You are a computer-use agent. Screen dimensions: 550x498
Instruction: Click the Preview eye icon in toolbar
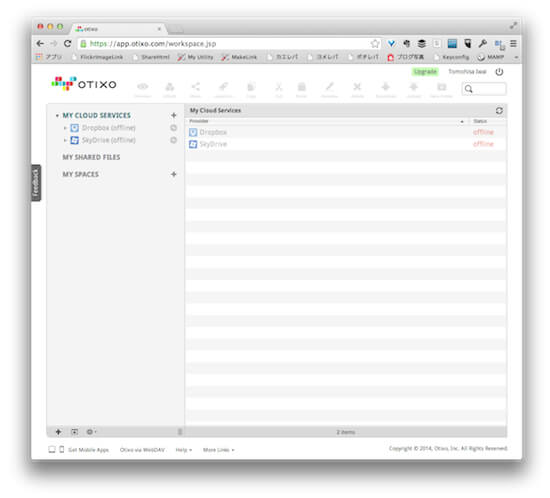(142, 87)
